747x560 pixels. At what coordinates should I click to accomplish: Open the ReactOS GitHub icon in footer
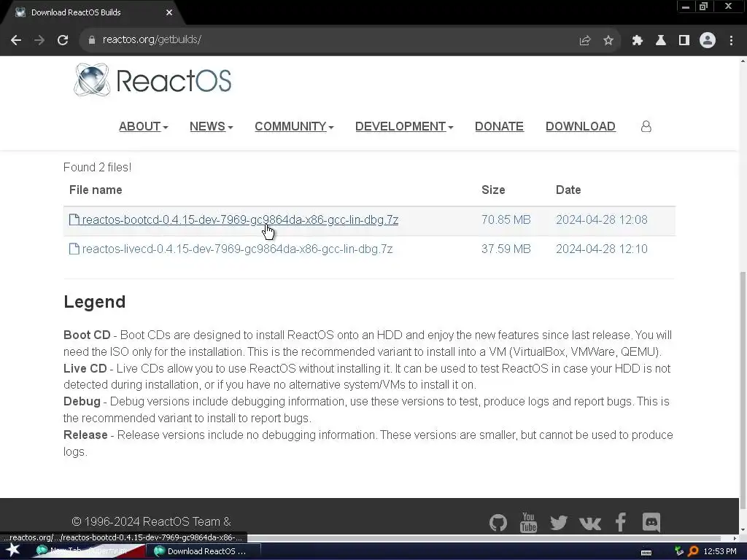498,522
